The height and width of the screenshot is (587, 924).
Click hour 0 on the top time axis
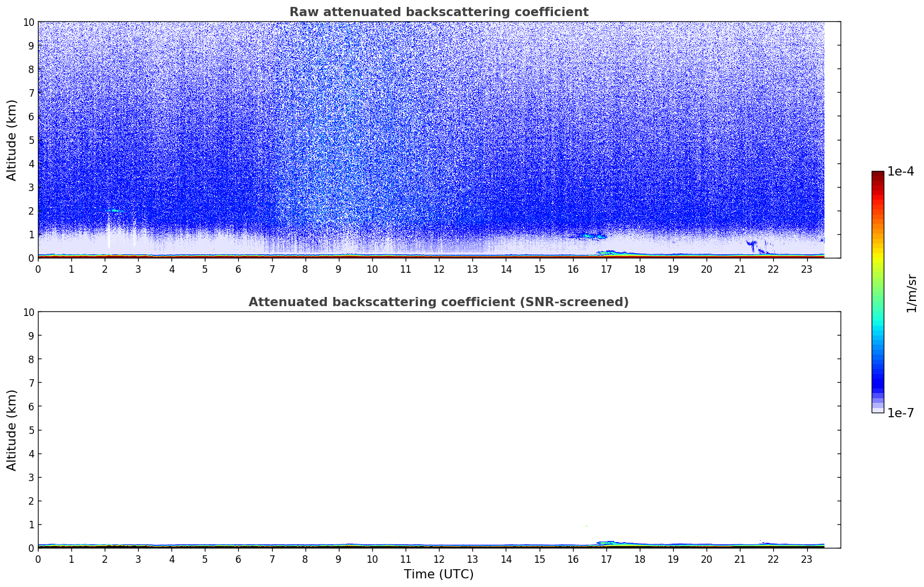click(x=38, y=269)
